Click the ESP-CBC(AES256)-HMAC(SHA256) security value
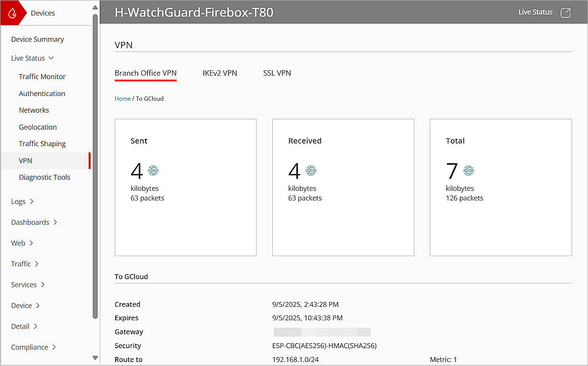Image resolution: width=588 pixels, height=366 pixels. pos(324,346)
